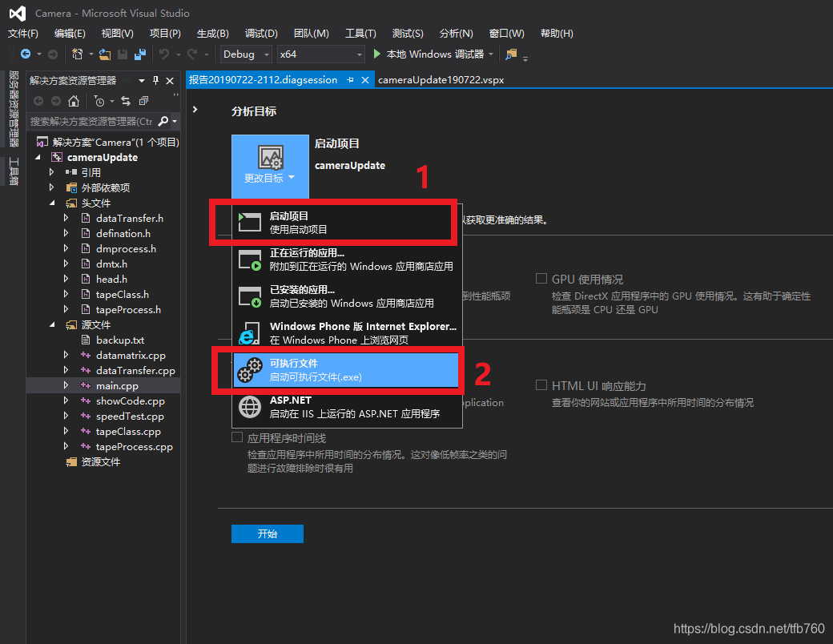Open the Debug configuration dropdown

click(246, 54)
